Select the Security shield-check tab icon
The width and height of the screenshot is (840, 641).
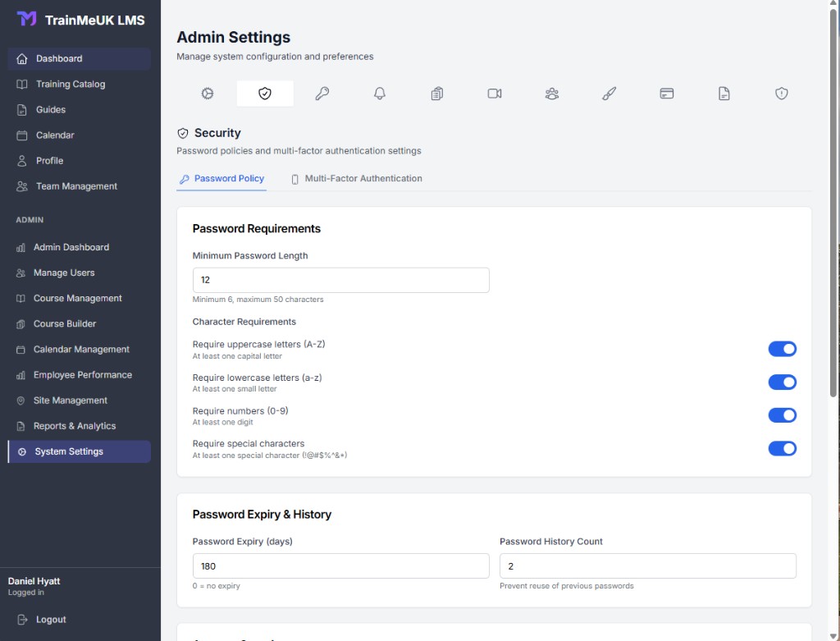[x=265, y=94]
